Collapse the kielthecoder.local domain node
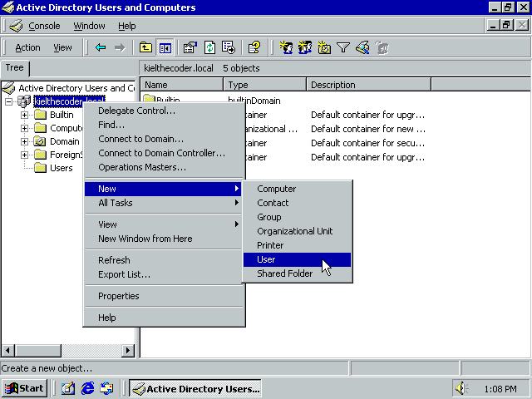Viewport: 532px width, 399px height. (x=9, y=101)
